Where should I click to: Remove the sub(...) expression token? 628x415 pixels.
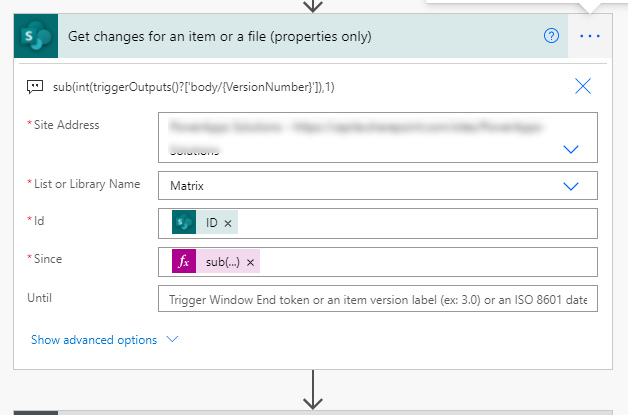coord(250,261)
